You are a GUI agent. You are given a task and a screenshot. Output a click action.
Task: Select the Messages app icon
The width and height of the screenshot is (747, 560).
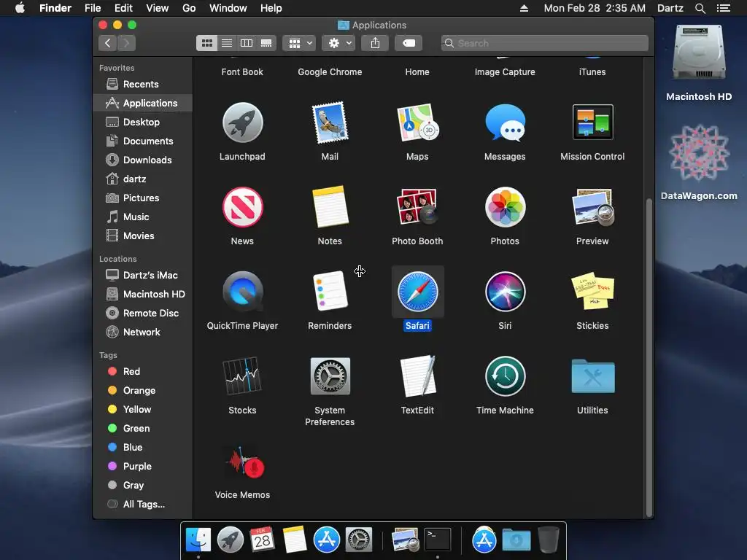505,122
